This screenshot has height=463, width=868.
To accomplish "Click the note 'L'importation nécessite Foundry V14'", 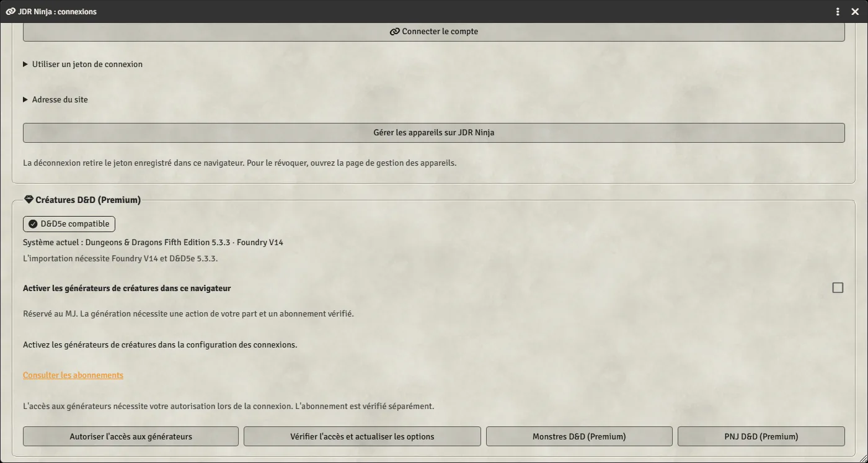I will pyautogui.click(x=120, y=259).
